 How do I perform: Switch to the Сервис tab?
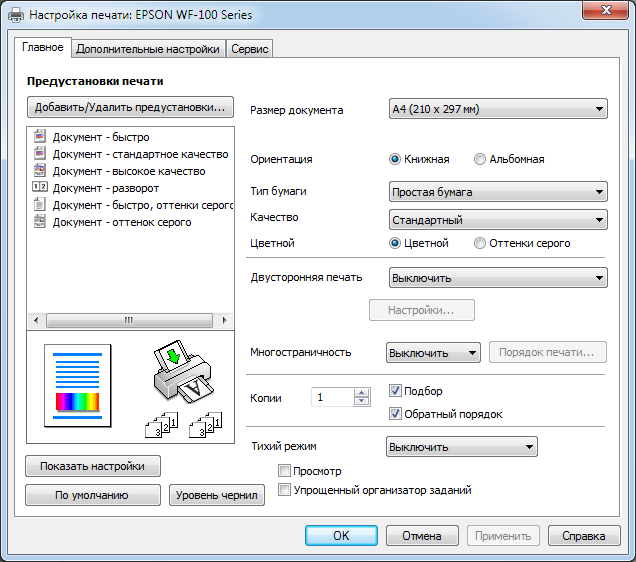coord(249,49)
